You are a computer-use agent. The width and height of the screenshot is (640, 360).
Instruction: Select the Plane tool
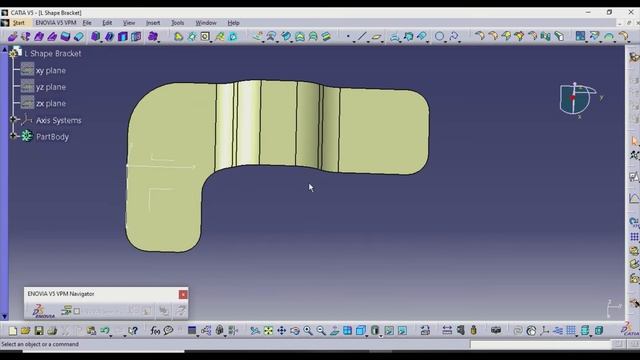pos(376,37)
